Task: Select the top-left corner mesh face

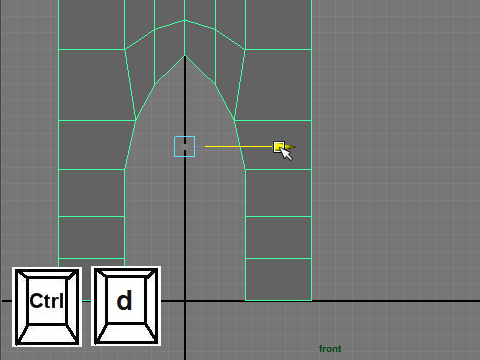Action: coord(92,24)
